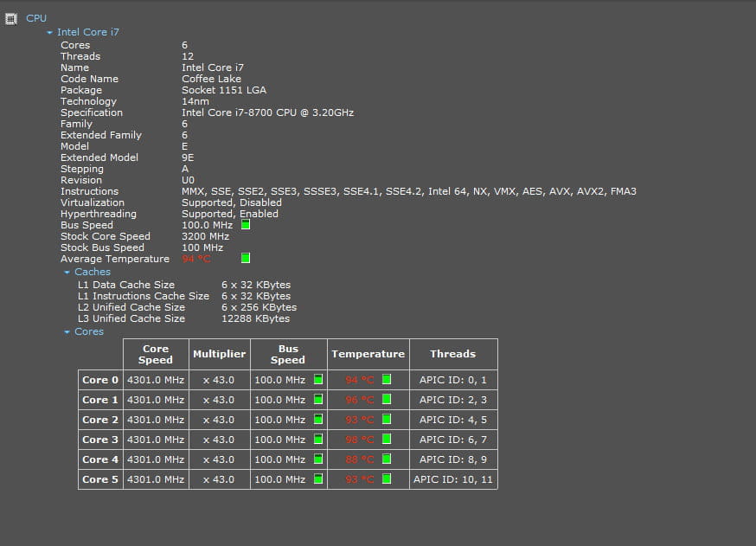The width and height of the screenshot is (756, 546).
Task: Click the Stepping property label
Action: point(82,169)
